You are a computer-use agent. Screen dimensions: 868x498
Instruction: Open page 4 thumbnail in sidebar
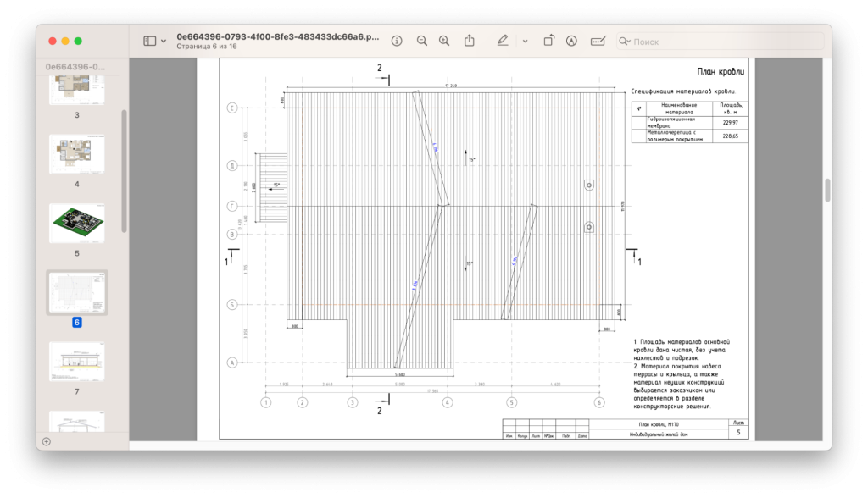point(76,154)
